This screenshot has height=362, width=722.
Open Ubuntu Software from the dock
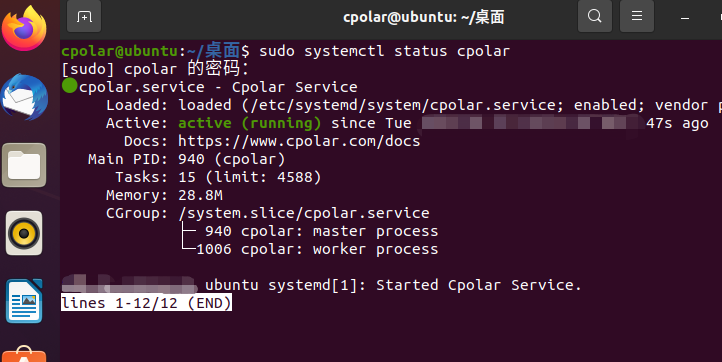(x=24, y=354)
